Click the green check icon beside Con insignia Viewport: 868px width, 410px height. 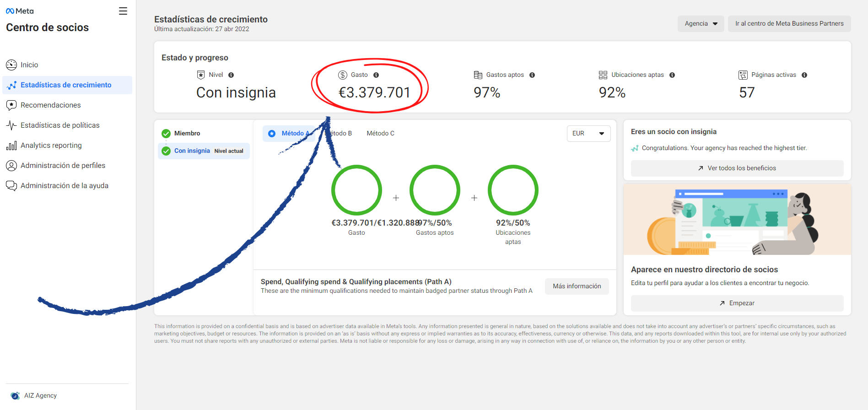(x=166, y=151)
